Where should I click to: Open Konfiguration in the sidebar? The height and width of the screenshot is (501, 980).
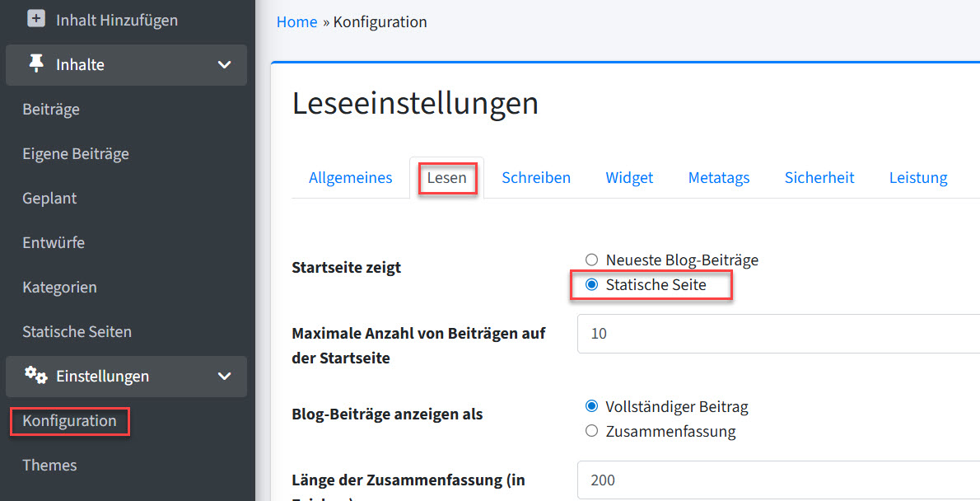(70, 421)
